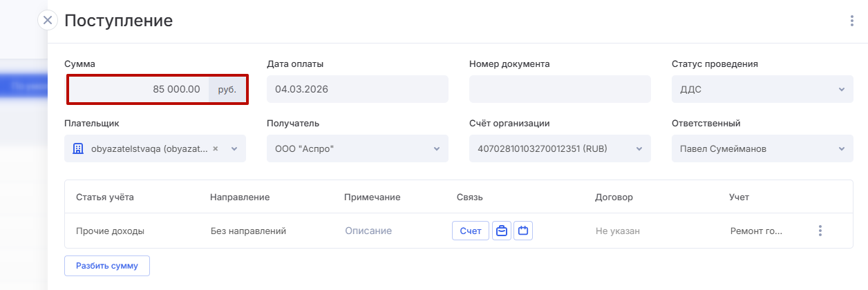This screenshot has height=290, width=868.
Task: Clear the Плательщик selection with the x
Action: [x=215, y=148]
